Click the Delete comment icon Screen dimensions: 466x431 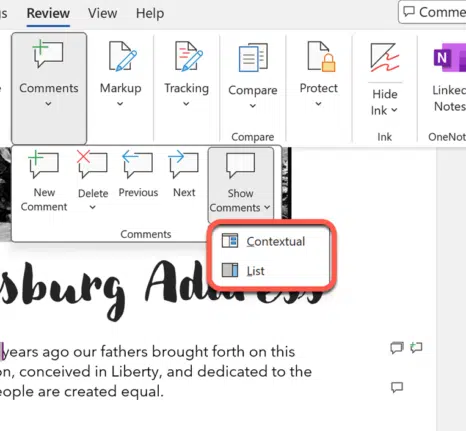coord(92,163)
